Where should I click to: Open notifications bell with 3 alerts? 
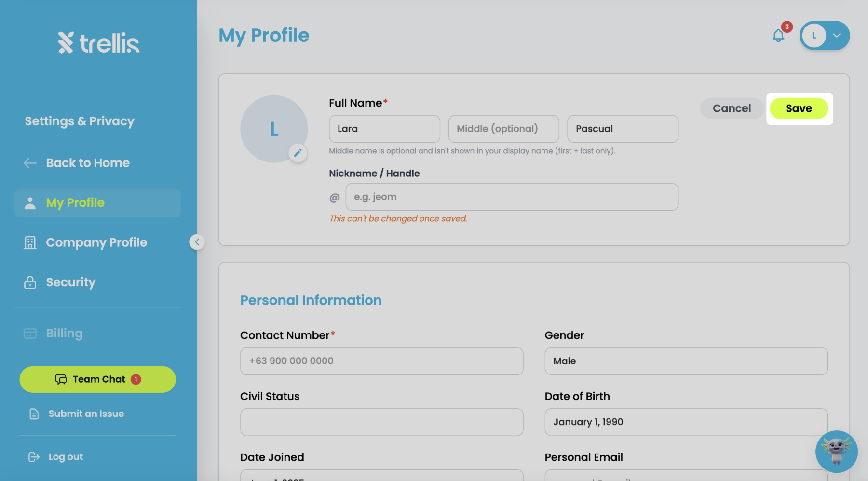(x=778, y=36)
